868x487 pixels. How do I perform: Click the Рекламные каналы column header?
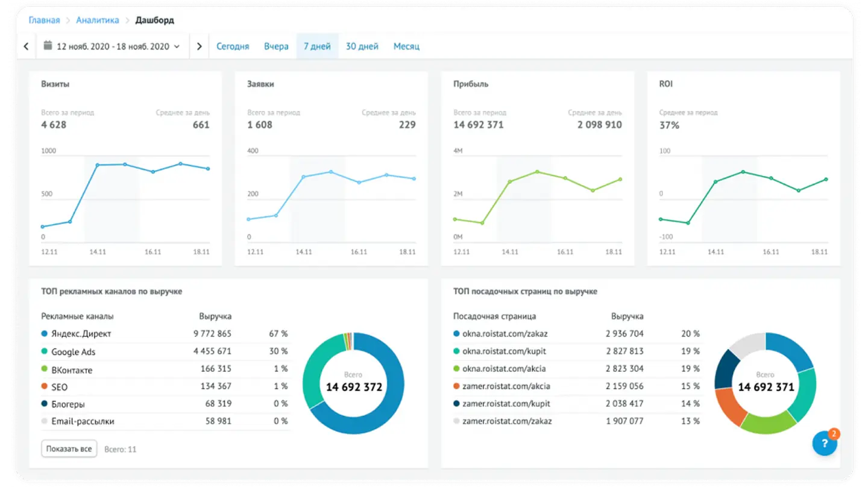pos(77,316)
